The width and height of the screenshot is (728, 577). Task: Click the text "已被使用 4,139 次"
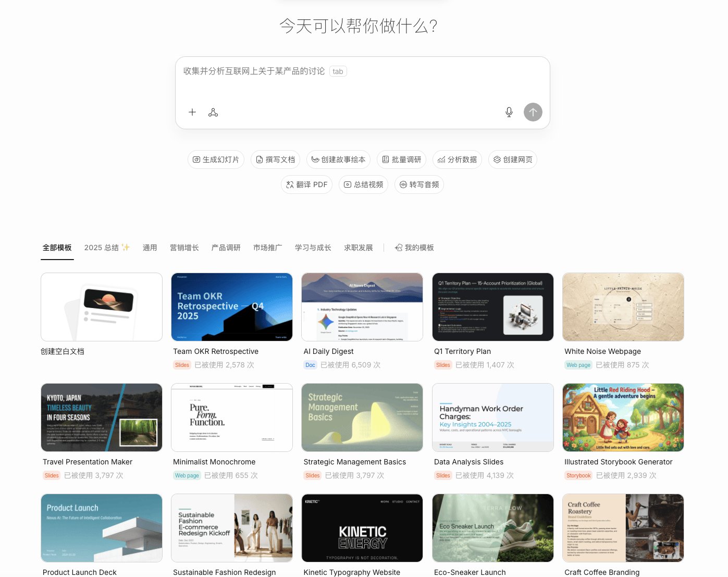[x=485, y=475]
